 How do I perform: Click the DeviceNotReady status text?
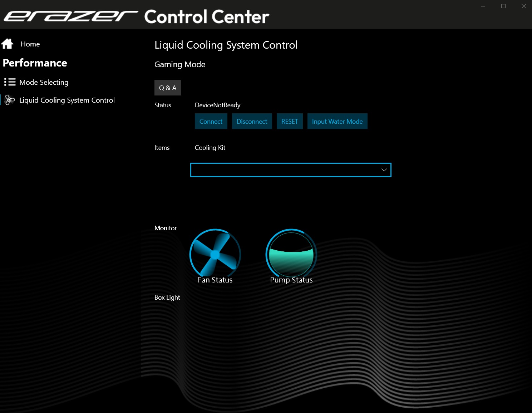point(217,105)
